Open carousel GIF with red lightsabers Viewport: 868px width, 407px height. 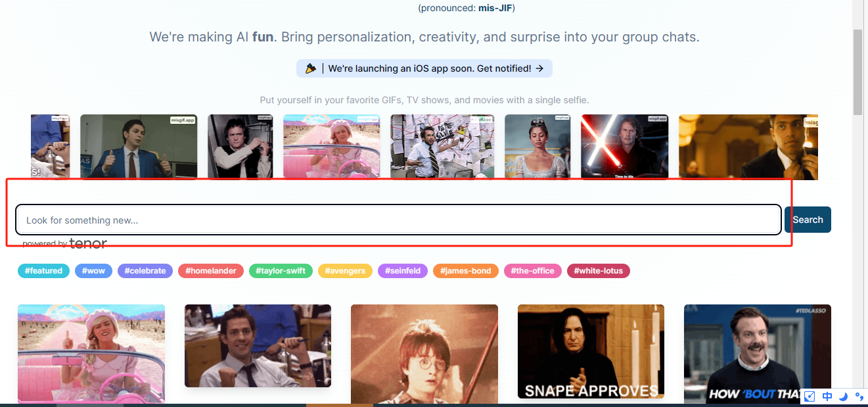pyautogui.click(x=624, y=147)
